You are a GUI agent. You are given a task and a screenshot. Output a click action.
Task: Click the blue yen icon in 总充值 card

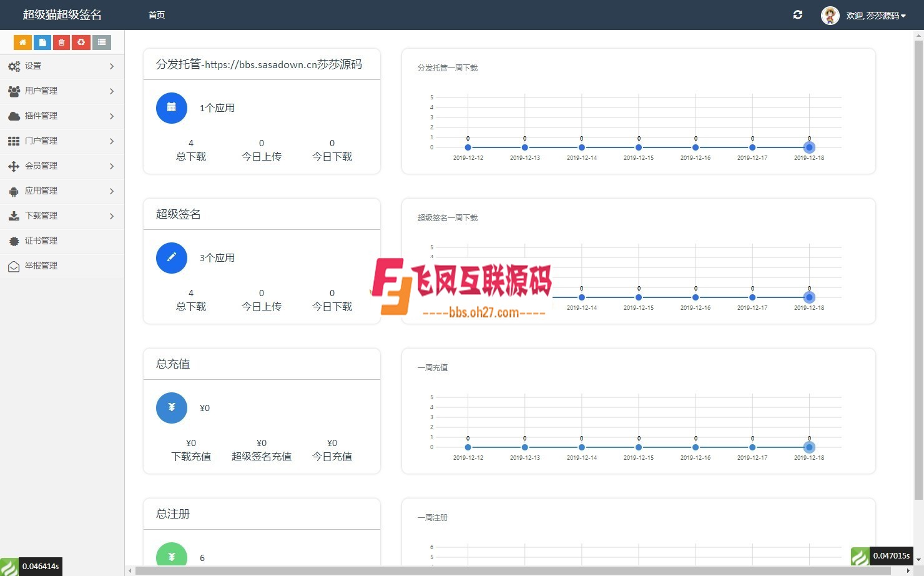(172, 407)
